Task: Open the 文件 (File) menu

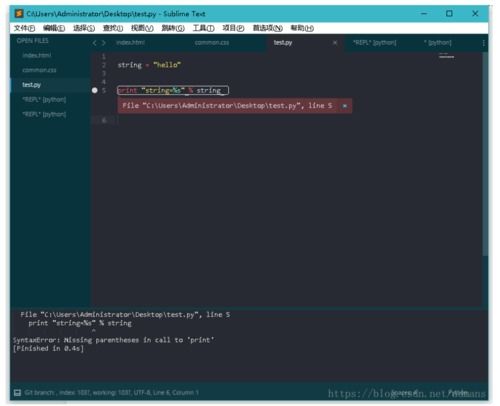Action: click(x=24, y=28)
